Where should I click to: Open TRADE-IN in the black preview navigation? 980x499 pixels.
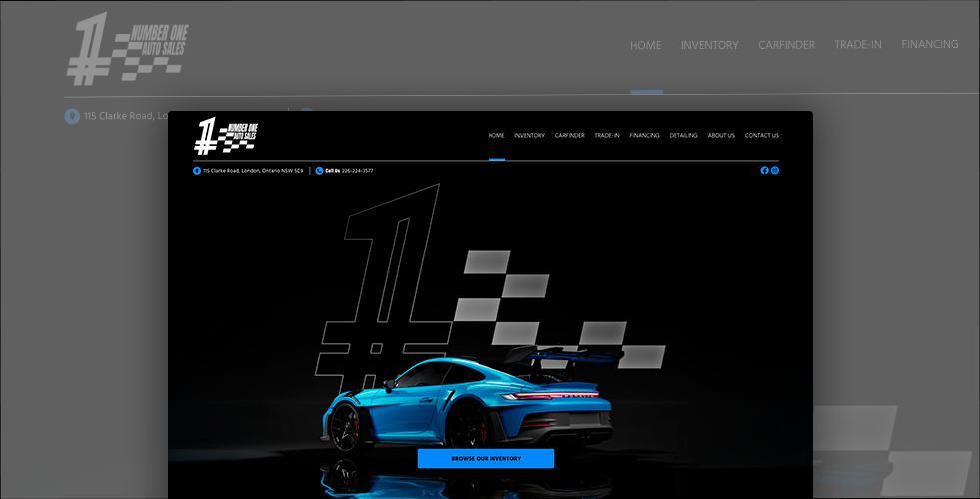pyautogui.click(x=607, y=136)
